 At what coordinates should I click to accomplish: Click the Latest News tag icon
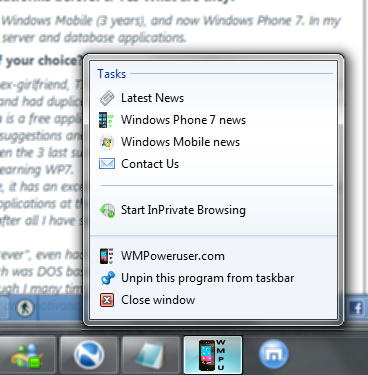(x=107, y=98)
